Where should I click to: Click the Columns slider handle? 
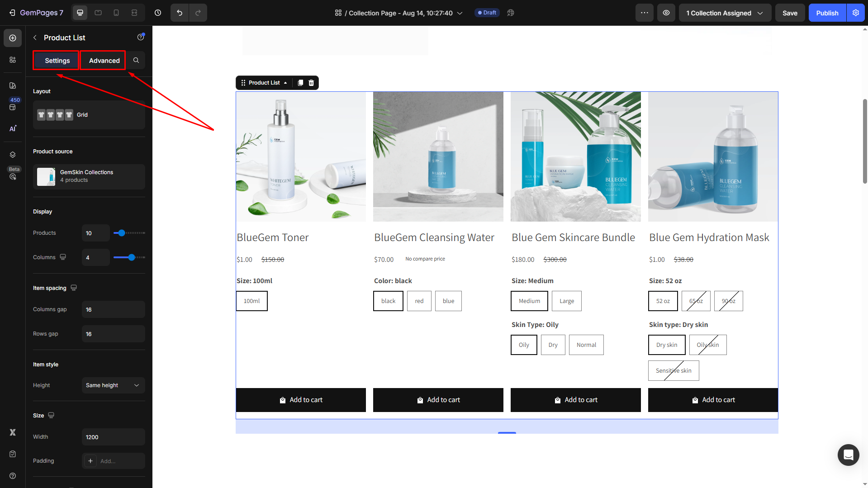coord(132,257)
